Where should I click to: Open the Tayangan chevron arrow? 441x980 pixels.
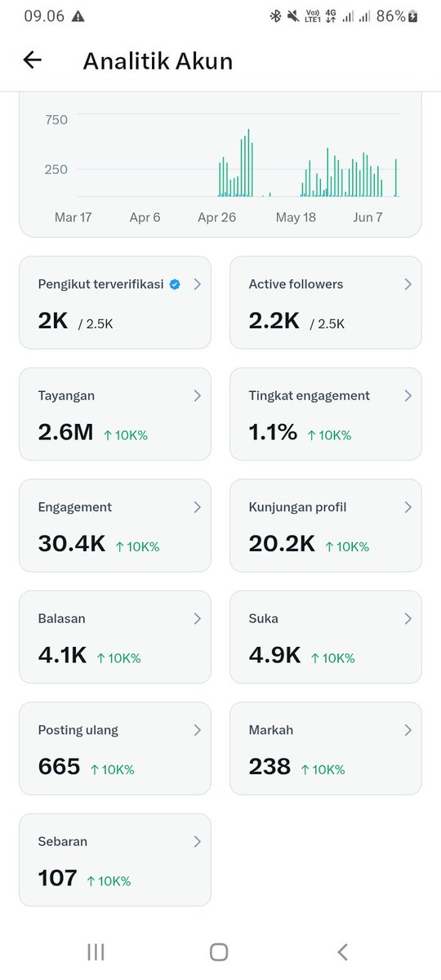pyautogui.click(x=197, y=395)
